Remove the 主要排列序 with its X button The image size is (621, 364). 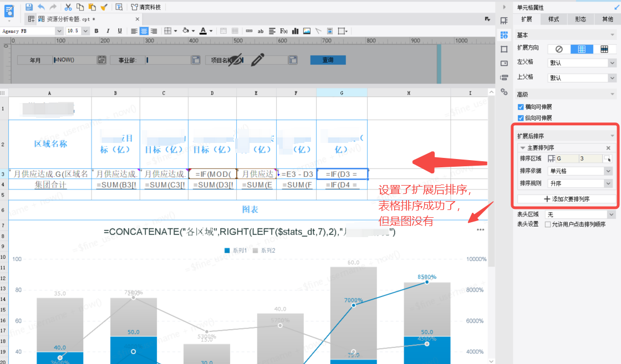pos(608,147)
